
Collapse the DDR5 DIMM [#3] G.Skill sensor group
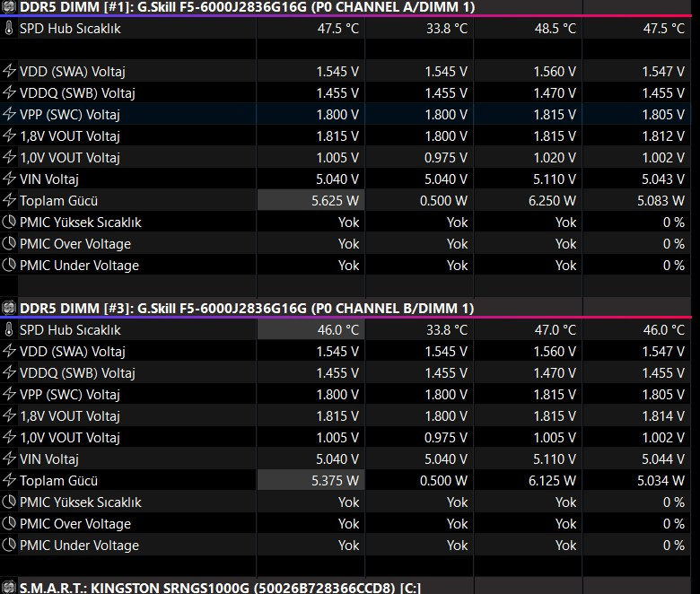(247, 308)
